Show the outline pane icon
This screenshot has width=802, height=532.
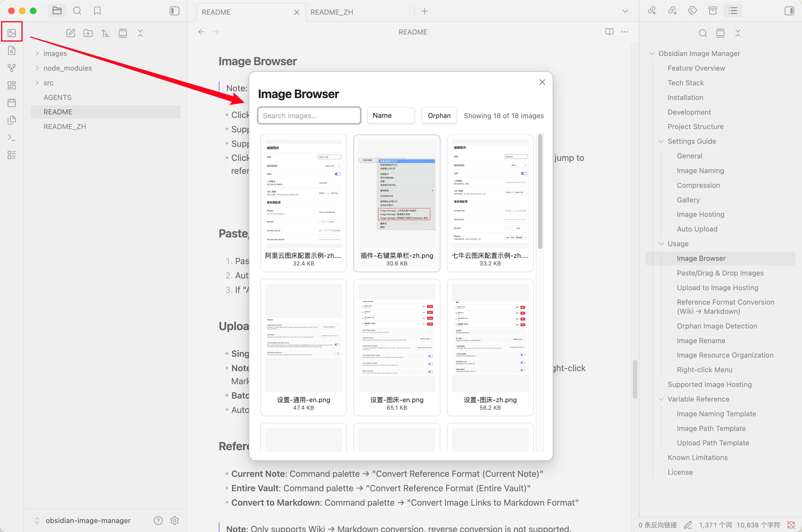pyautogui.click(x=733, y=11)
